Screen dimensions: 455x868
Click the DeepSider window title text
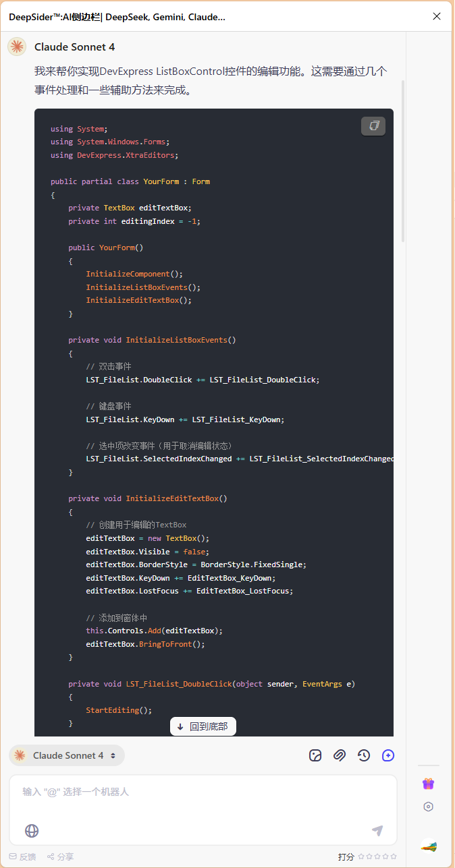point(117,17)
